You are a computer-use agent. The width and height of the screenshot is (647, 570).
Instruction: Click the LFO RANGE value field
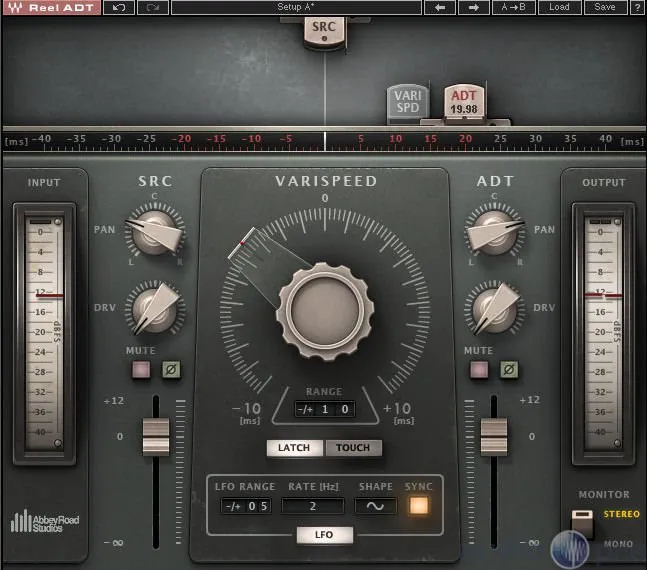pyautogui.click(x=246, y=506)
